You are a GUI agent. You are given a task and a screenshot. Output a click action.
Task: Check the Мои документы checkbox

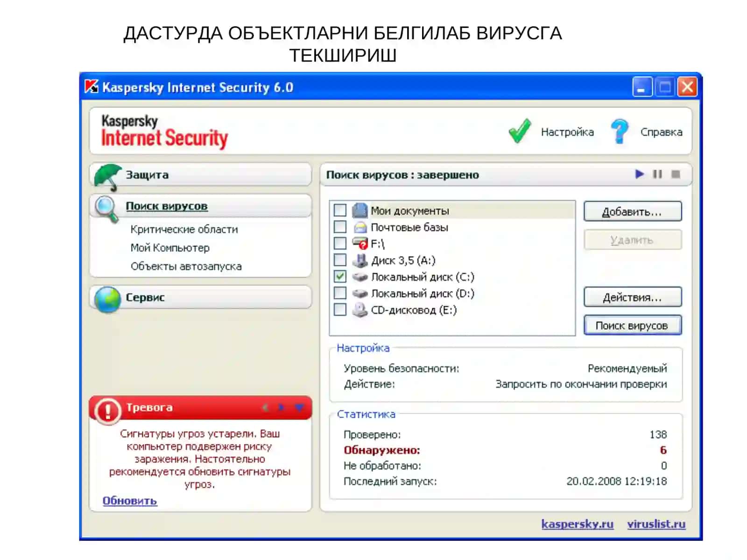point(340,210)
